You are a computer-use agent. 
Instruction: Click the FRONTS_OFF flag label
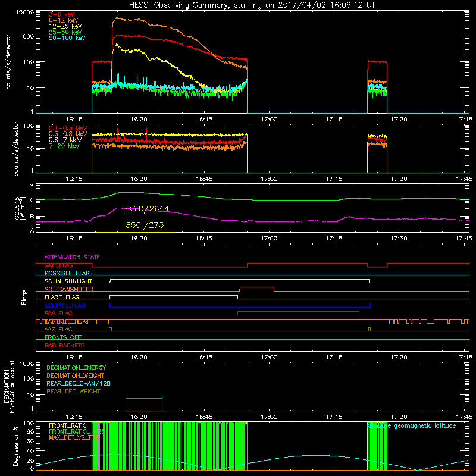[x=63, y=337]
